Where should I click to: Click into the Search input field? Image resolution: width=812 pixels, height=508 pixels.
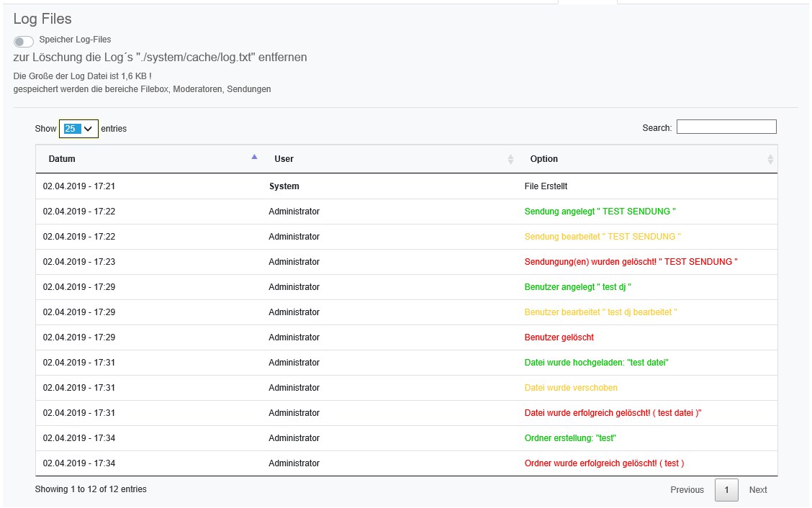[726, 127]
